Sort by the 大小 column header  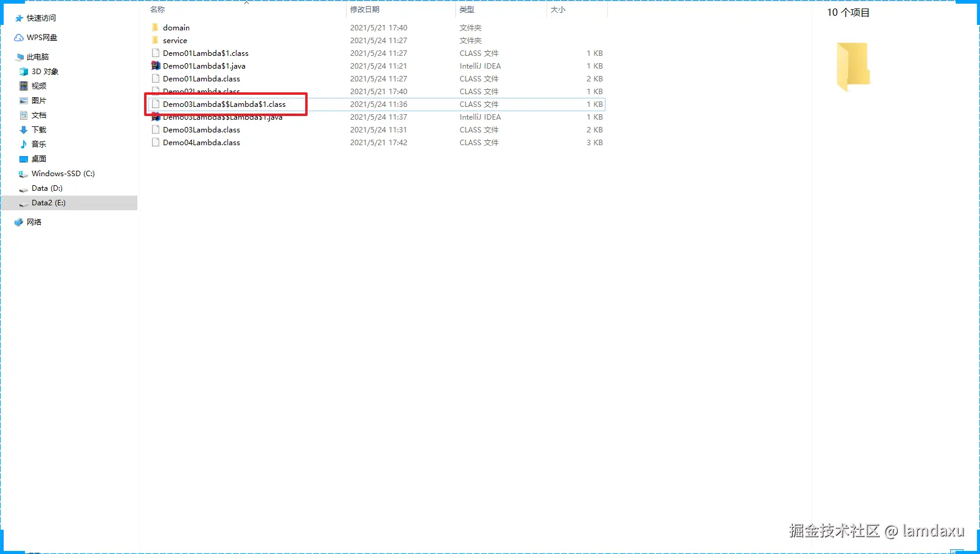pyautogui.click(x=558, y=10)
